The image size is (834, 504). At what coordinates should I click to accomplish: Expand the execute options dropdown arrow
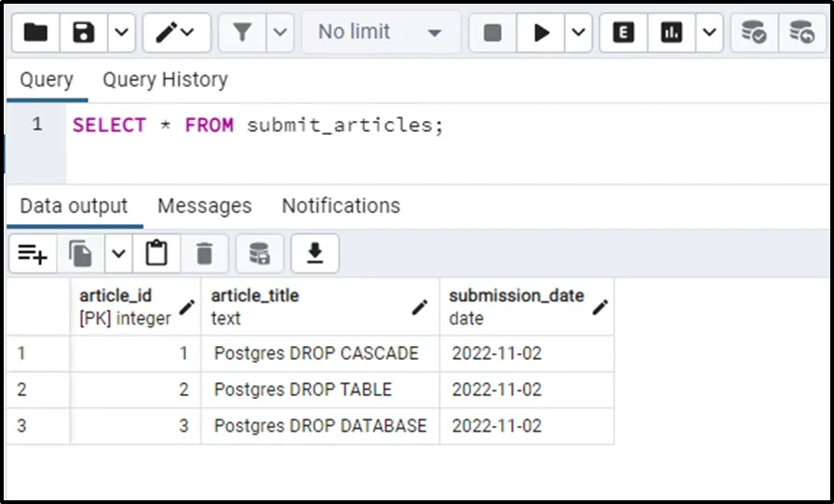[x=578, y=33]
